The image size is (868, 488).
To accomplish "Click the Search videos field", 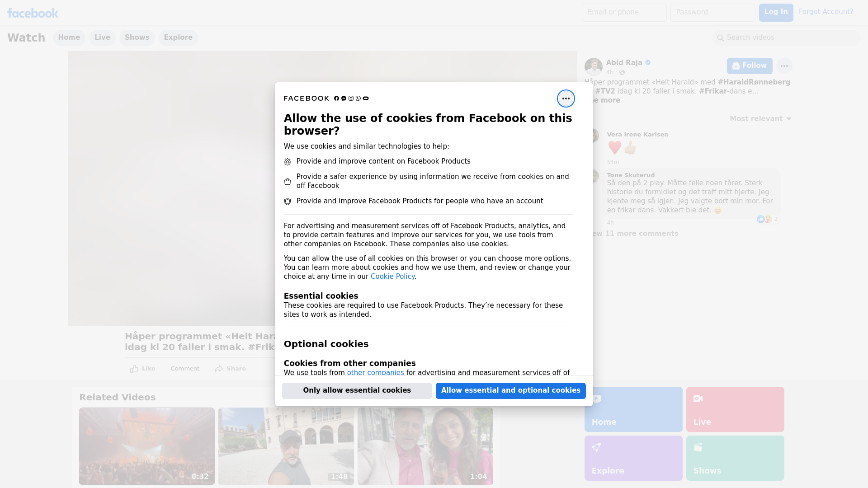I will [x=787, y=38].
